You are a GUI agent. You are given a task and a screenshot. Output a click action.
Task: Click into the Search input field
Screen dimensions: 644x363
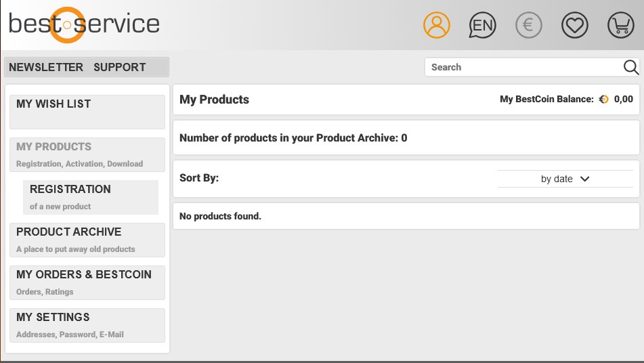(521, 67)
